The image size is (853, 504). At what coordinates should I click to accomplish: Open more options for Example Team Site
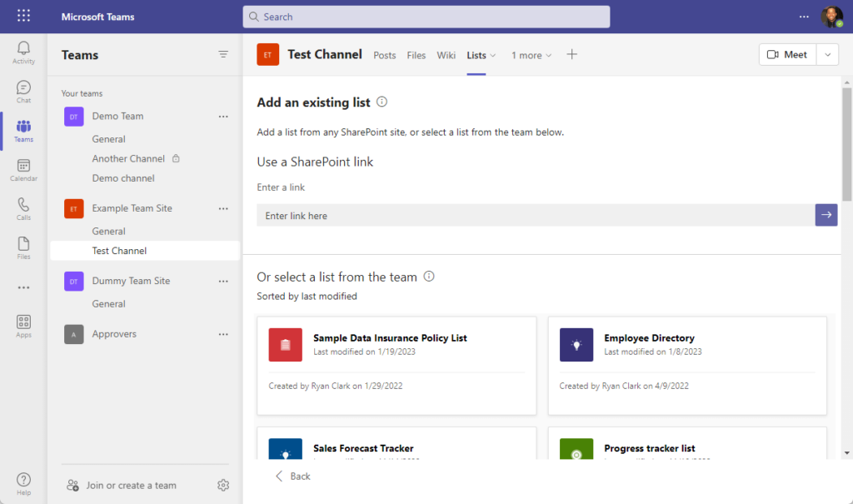(223, 208)
